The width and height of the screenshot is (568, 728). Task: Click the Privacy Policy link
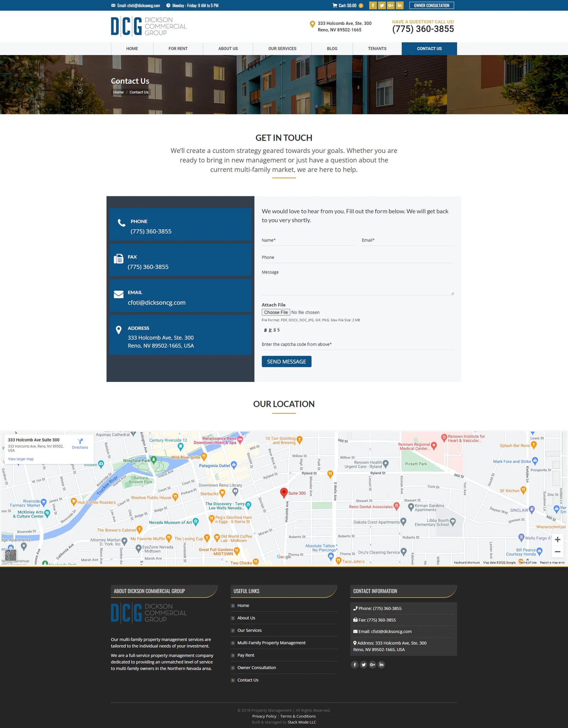click(x=264, y=716)
